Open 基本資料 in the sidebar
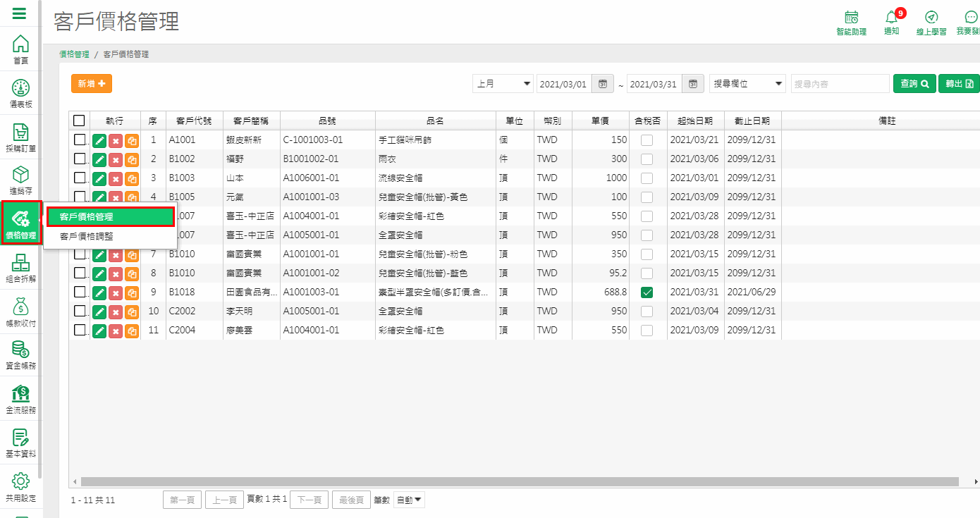This screenshot has width=980, height=518. [21, 443]
